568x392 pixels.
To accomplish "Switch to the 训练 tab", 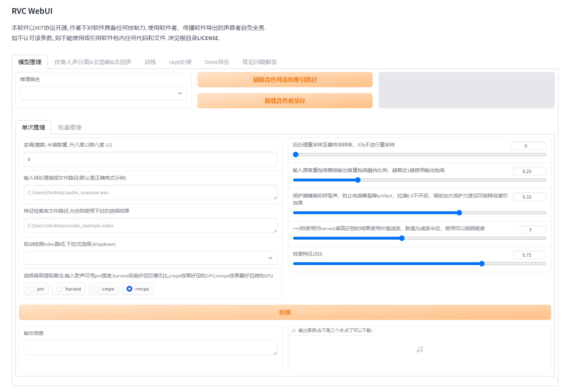I will [x=150, y=62].
